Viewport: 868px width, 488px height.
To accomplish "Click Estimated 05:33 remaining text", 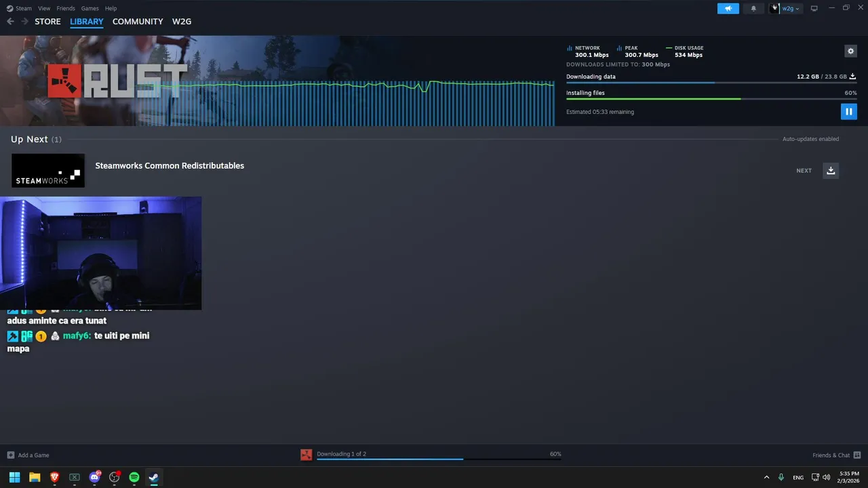I will pos(600,112).
